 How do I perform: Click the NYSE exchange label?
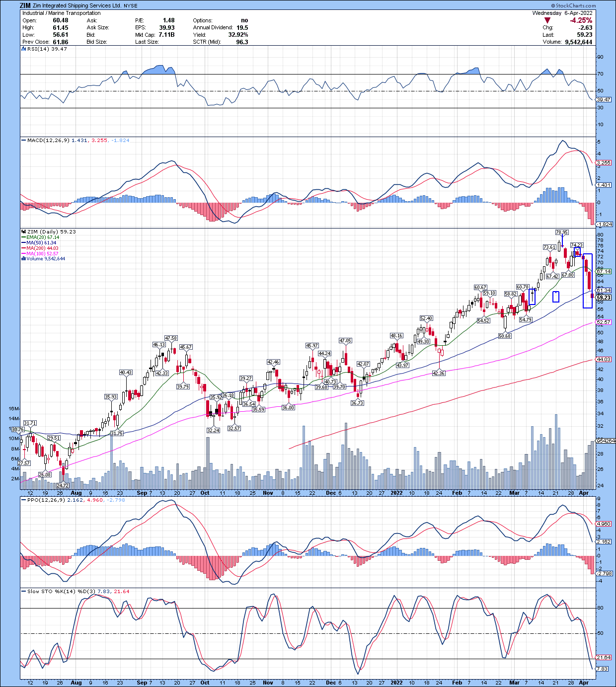point(131,6)
